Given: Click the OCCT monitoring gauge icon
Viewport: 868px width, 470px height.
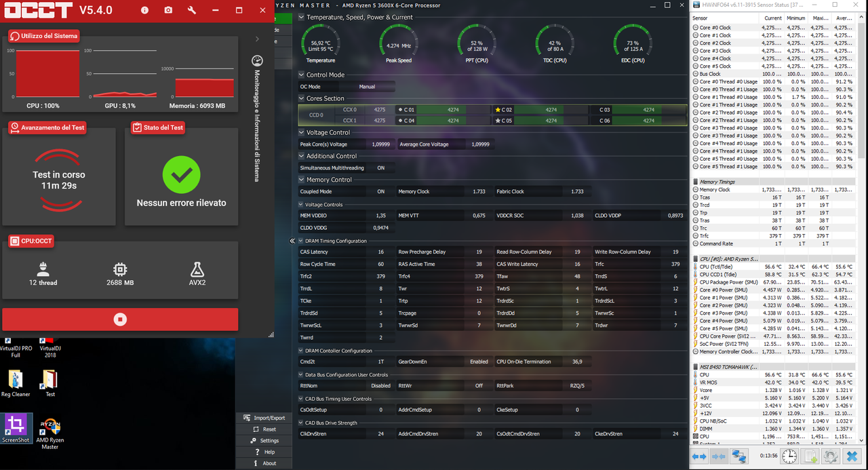Looking at the screenshot, I should point(257,60).
